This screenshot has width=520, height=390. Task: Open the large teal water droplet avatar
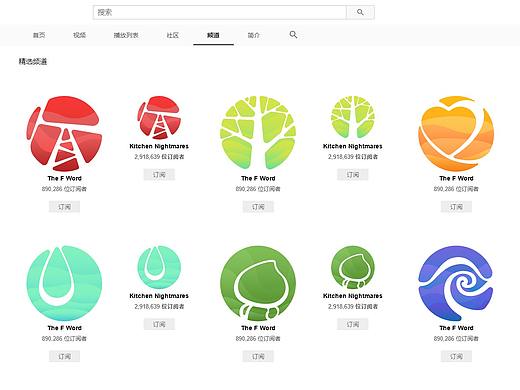(x=64, y=283)
